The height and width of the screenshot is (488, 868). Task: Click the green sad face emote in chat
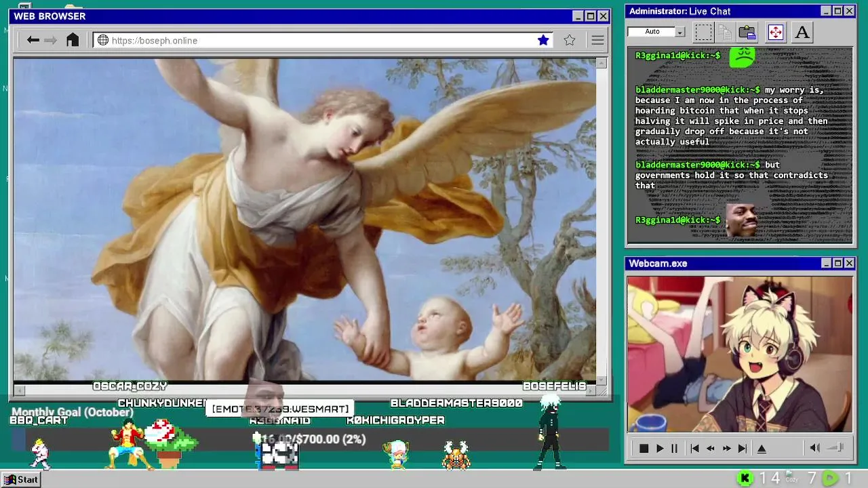point(742,57)
